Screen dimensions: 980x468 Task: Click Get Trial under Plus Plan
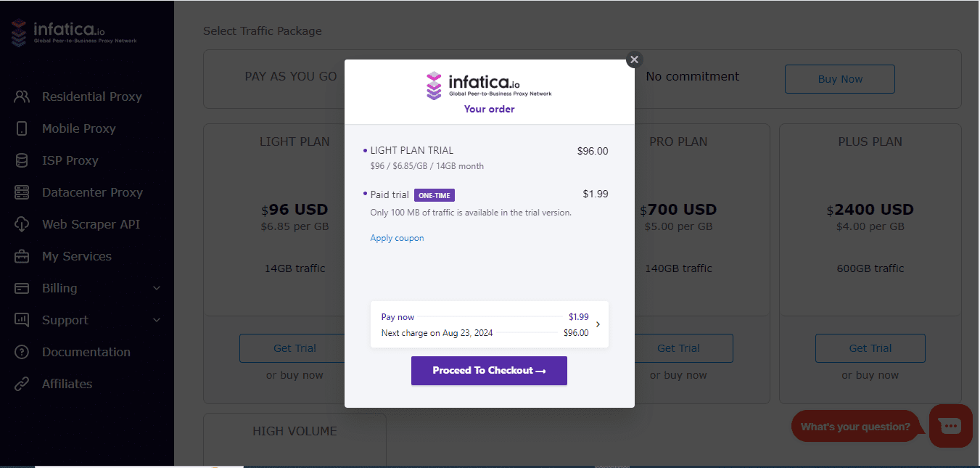click(870, 348)
